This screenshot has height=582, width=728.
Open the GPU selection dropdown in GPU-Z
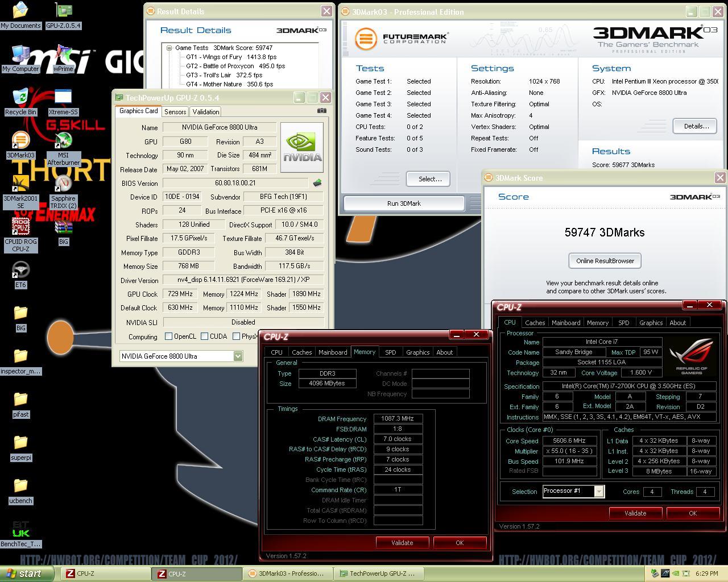click(x=238, y=356)
